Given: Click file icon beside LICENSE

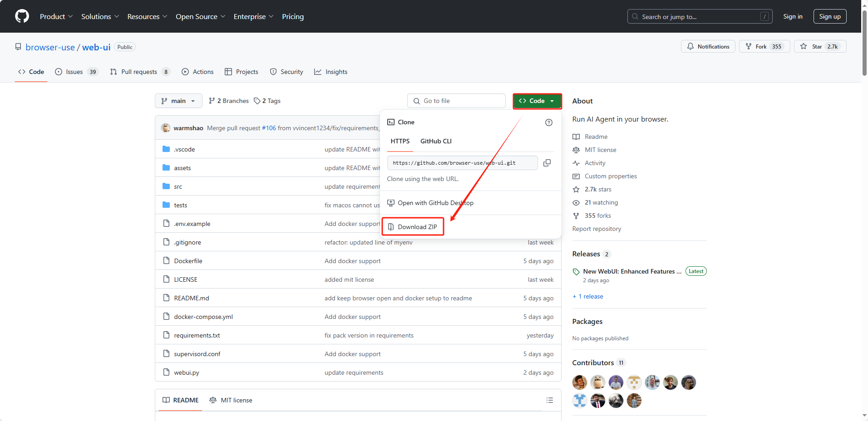Looking at the screenshot, I should point(166,279).
